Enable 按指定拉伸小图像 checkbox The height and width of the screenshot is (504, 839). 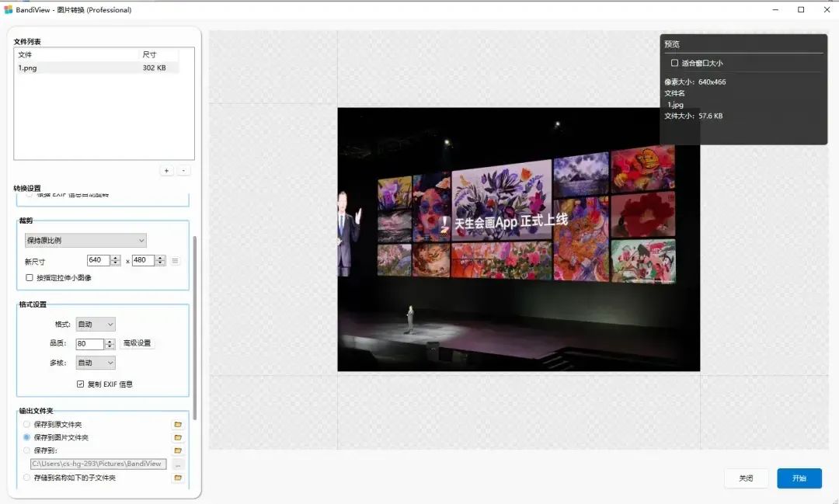click(30, 278)
